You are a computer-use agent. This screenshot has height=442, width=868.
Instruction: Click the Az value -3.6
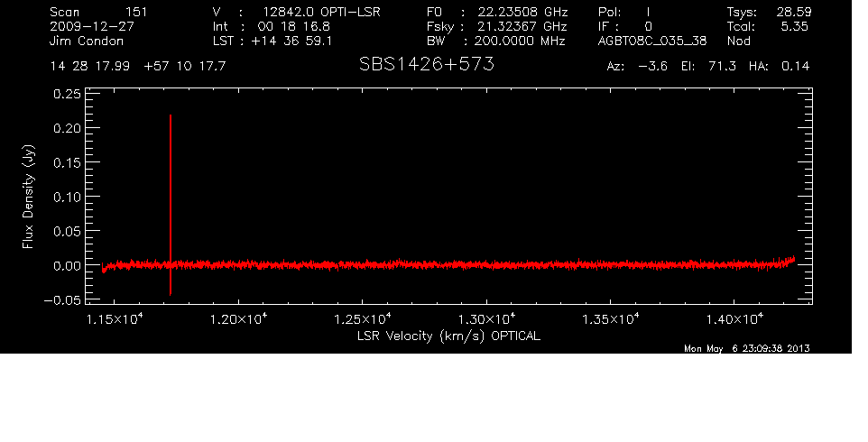pyautogui.click(x=652, y=67)
